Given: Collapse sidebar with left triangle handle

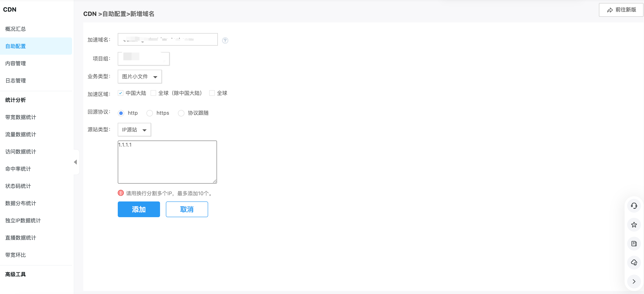Looking at the screenshot, I should 75,162.
